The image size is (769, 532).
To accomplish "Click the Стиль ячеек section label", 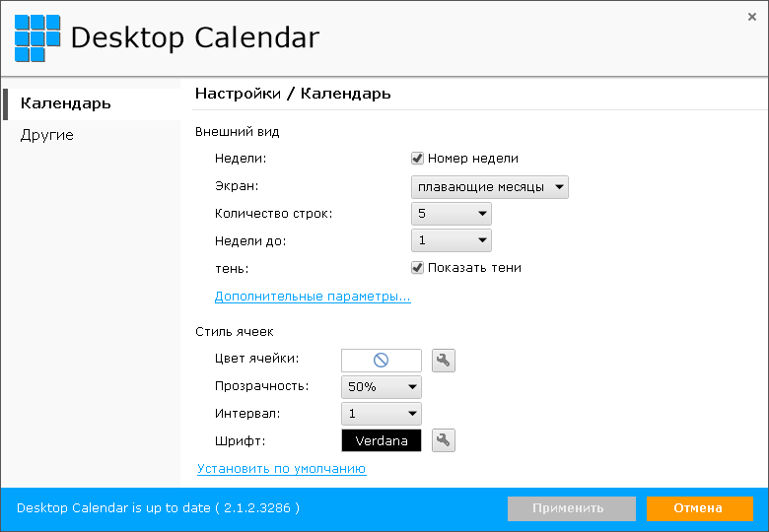I will click(x=235, y=332).
